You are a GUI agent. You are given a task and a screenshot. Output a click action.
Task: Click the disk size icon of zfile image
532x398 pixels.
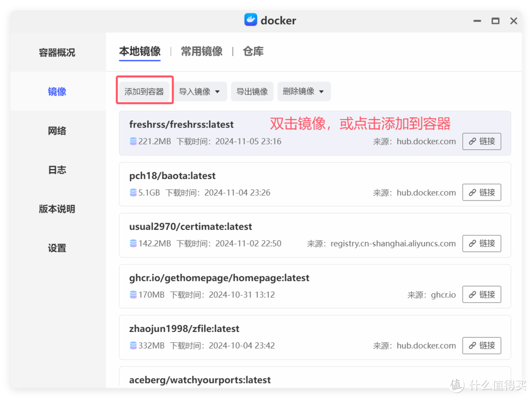pyautogui.click(x=132, y=345)
